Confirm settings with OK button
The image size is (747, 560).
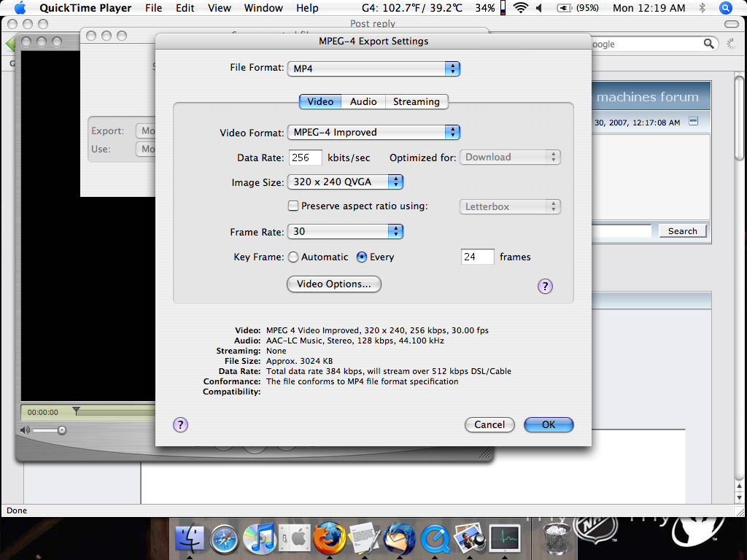(549, 425)
